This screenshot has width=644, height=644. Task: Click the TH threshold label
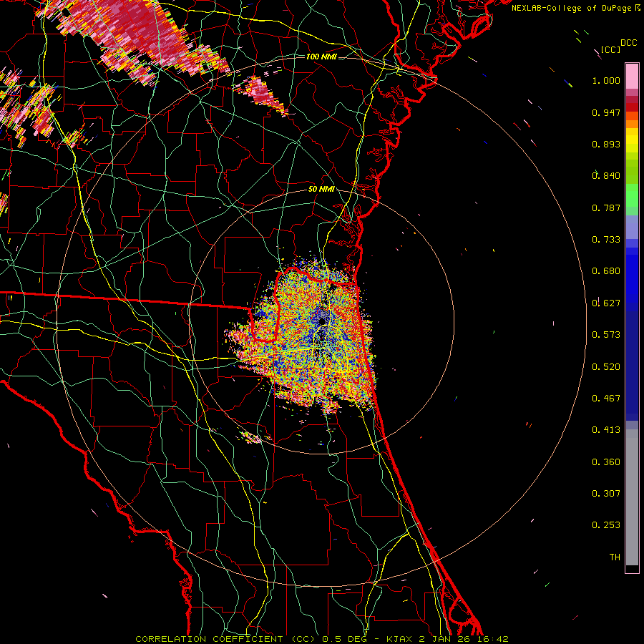(x=615, y=557)
